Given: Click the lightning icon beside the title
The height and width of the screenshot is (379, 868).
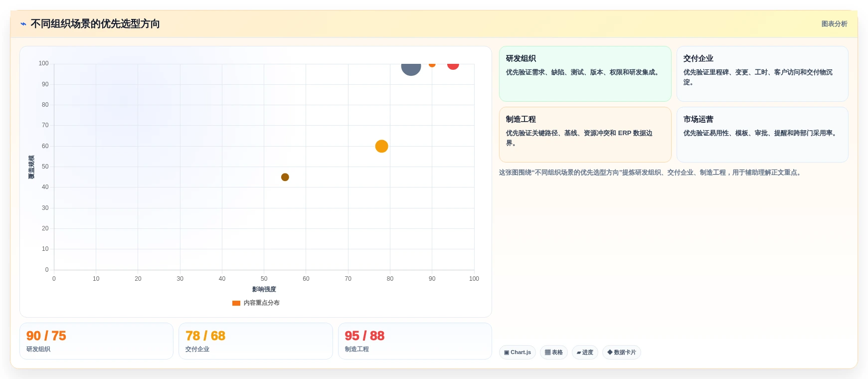Looking at the screenshot, I should 23,24.
